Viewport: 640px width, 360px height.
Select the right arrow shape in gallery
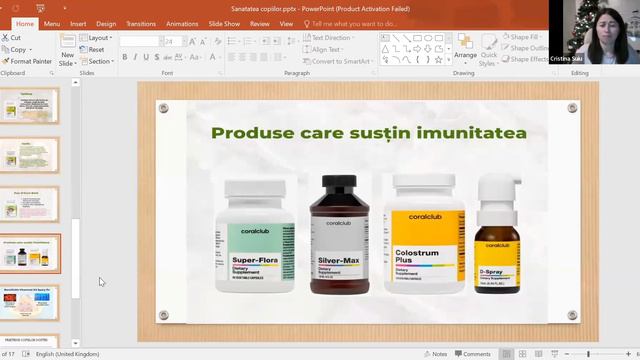417,49
